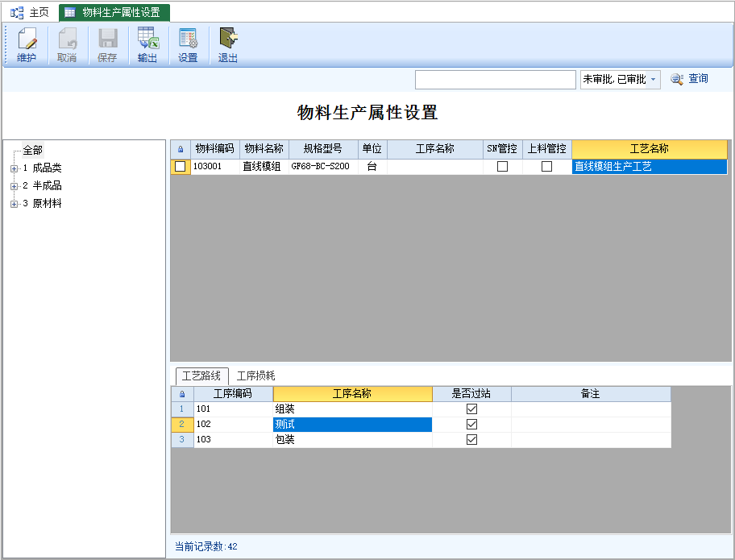Click the 工序名称 header in material grid

pyautogui.click(x=435, y=149)
